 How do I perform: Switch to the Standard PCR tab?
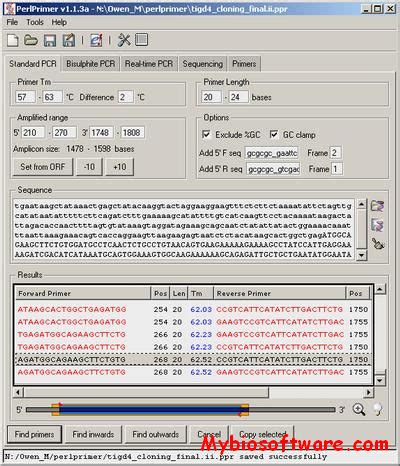click(x=33, y=64)
